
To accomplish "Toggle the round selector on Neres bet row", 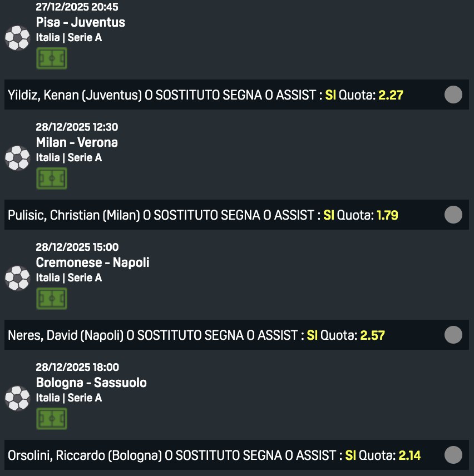I will click(x=453, y=335).
